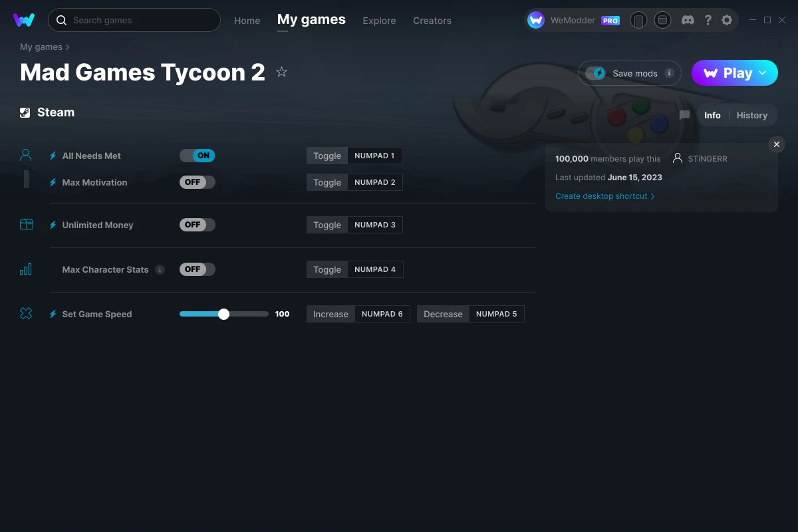Open the game speed category icon in sidebar
Viewport: 798px width, 532px height.
[x=25, y=313]
